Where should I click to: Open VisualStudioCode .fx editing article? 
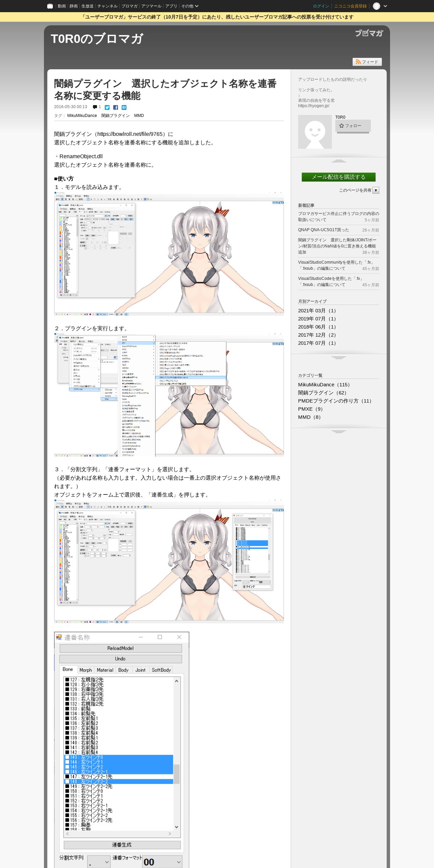[x=331, y=282]
